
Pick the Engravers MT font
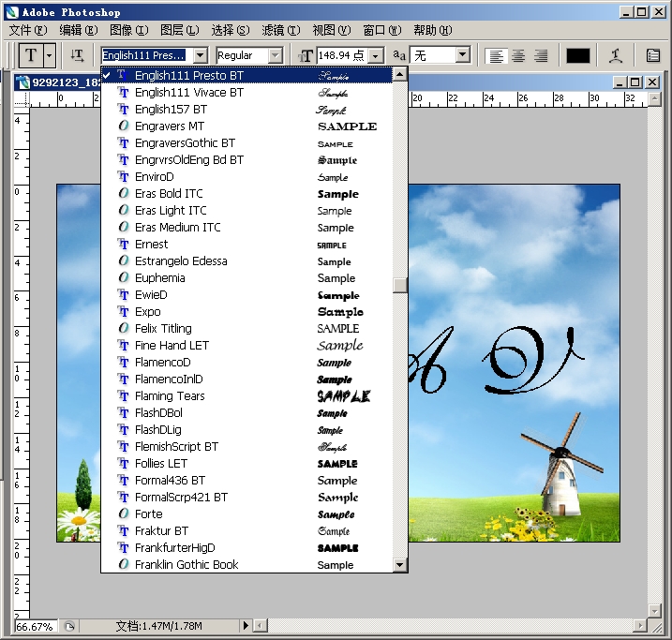coord(246,127)
